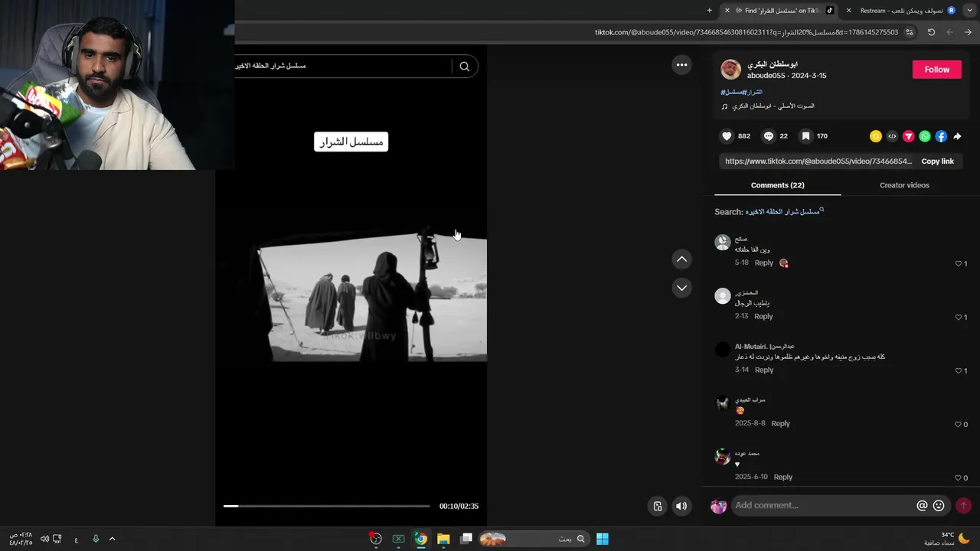Image resolution: width=980 pixels, height=551 pixels.
Task: Show hidden system tray icons
Action: [x=112, y=539]
